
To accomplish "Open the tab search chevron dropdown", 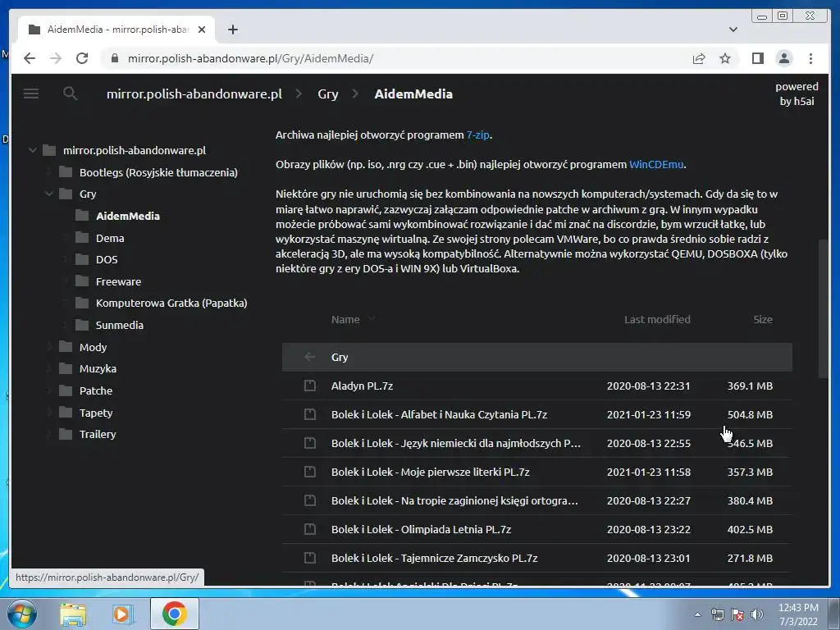I will (x=733, y=30).
